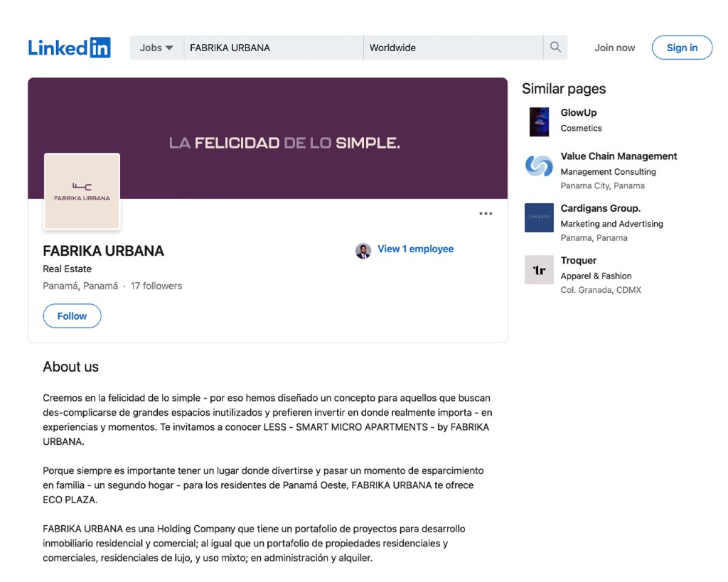Open Value Chain Management page link
728x582 pixels.
[x=619, y=156]
